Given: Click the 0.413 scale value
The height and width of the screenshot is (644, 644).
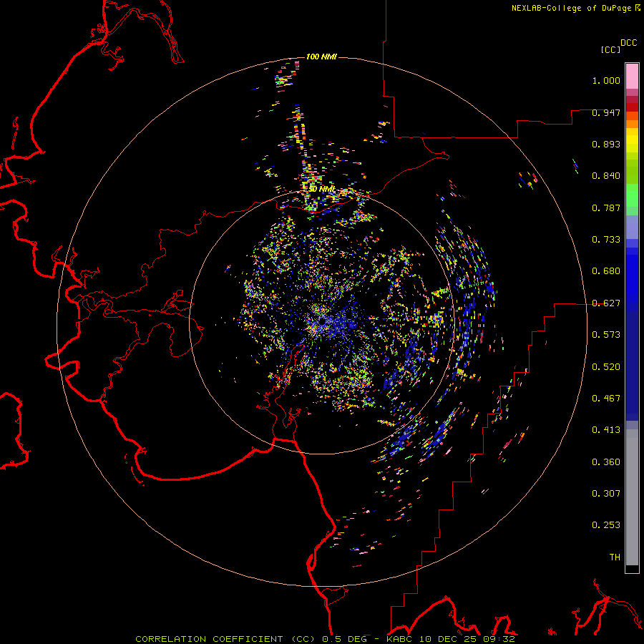Looking at the screenshot, I should point(606,430).
